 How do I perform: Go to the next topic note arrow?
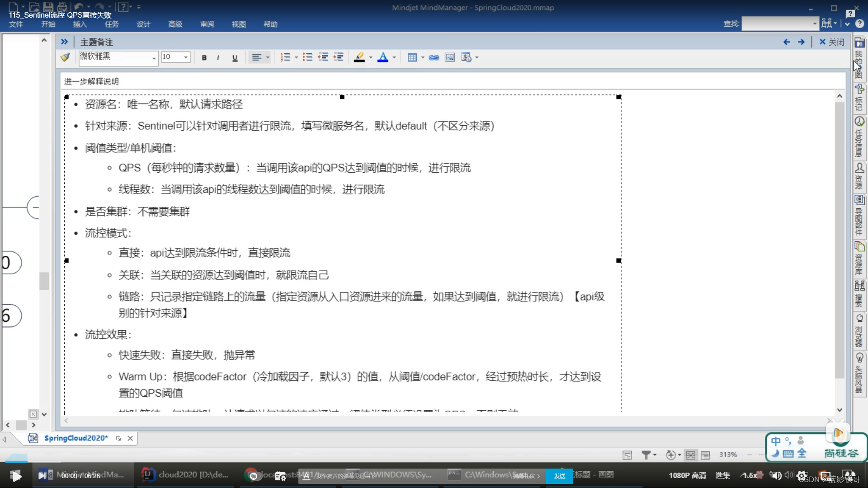[x=801, y=42]
